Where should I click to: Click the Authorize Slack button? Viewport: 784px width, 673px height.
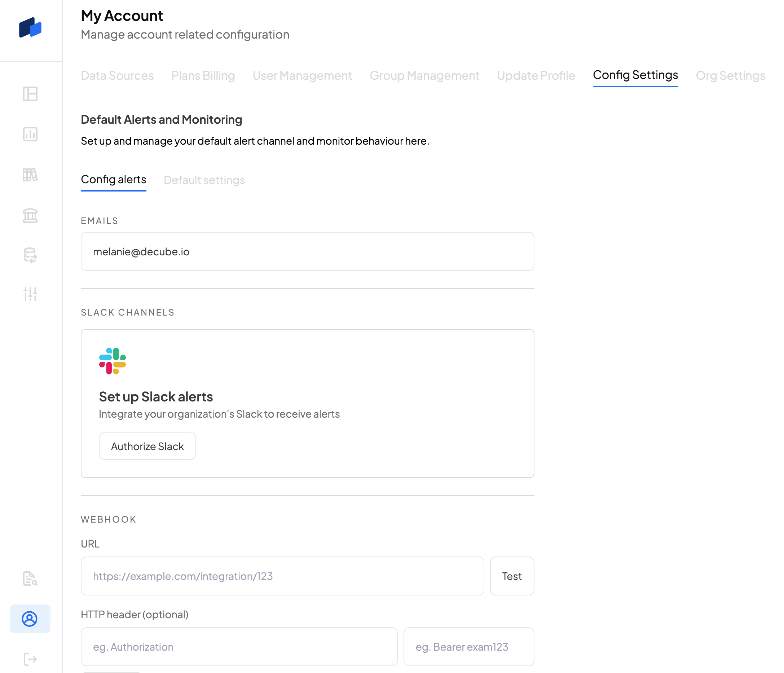pyautogui.click(x=147, y=446)
